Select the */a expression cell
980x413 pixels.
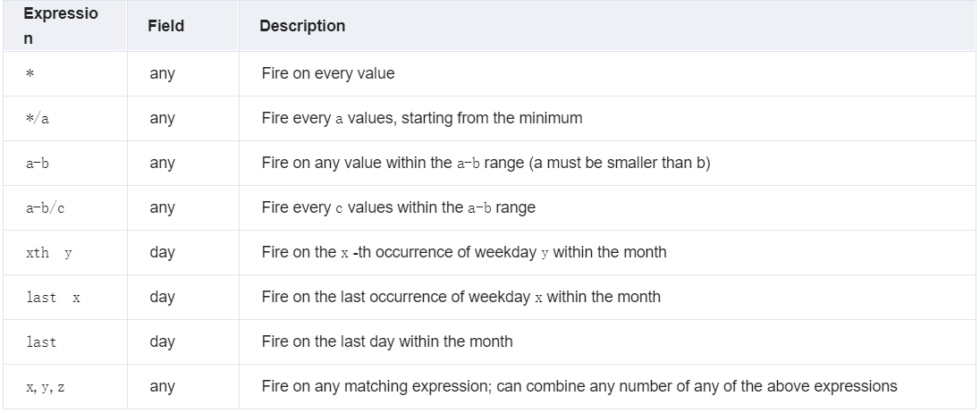pos(37,119)
